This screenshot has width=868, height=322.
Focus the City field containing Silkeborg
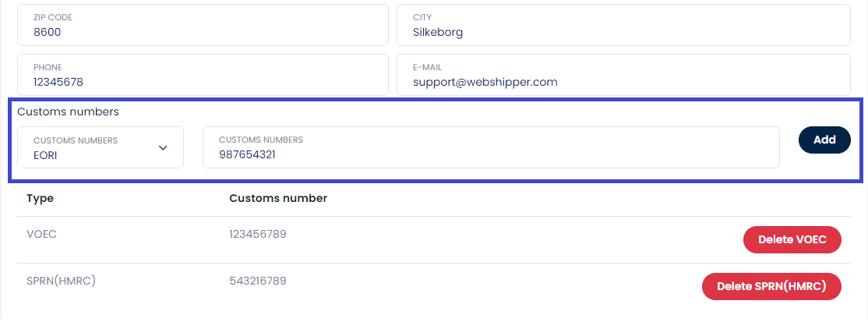tap(623, 32)
